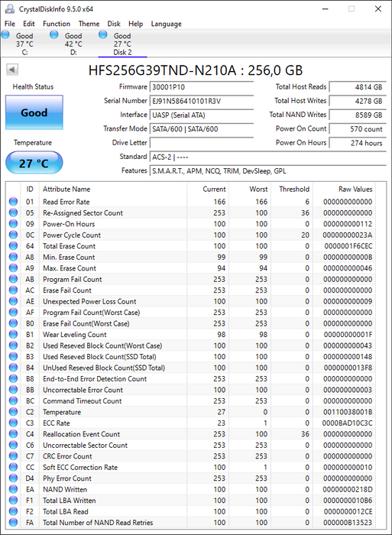Select the Wear Leveling Count row
392x535 pixels.
click(x=191, y=335)
